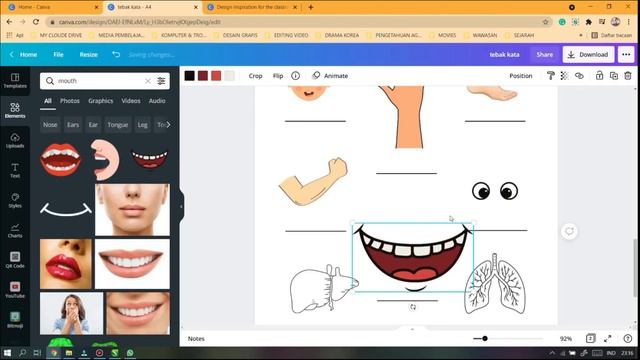The height and width of the screenshot is (360, 640).
Task: Open the YouTube sidebar app
Action: tap(15, 290)
